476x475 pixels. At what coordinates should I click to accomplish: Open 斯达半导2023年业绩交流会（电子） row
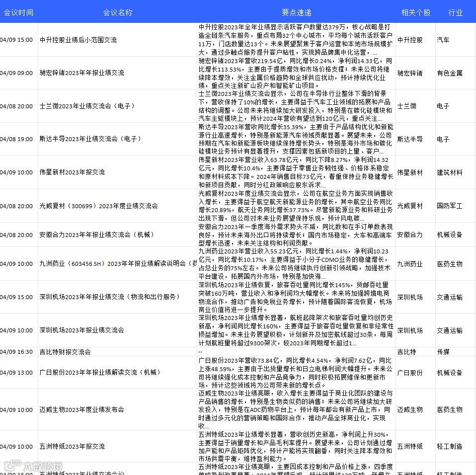tap(90, 139)
